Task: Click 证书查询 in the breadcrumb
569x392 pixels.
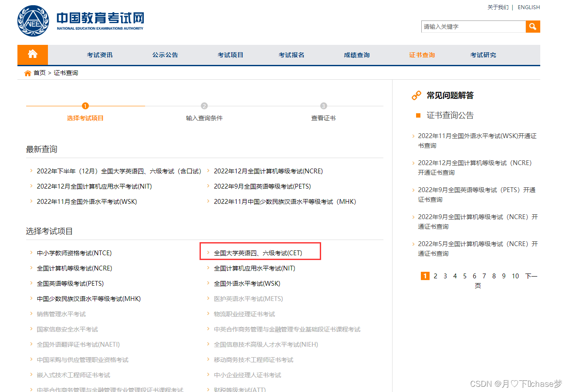Action: [x=66, y=73]
